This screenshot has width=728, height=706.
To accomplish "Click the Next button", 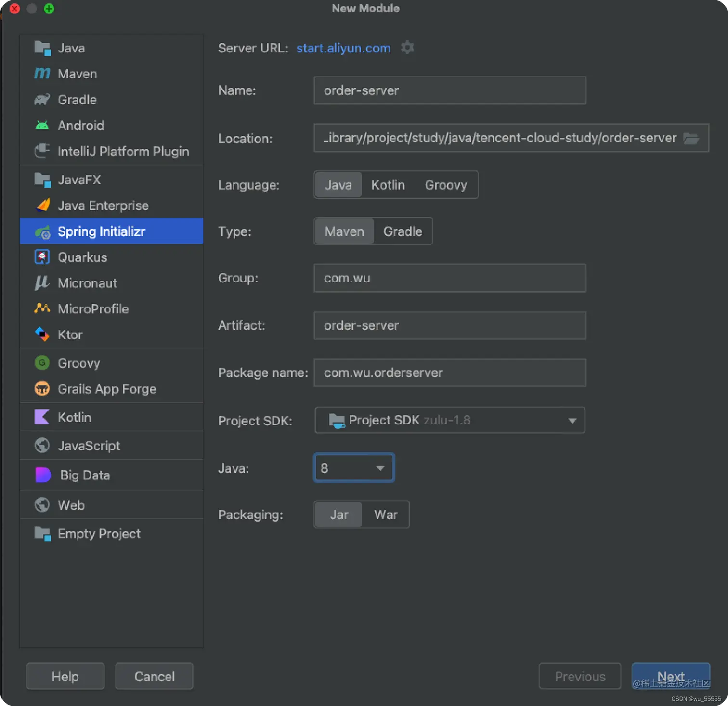I will pos(671,676).
